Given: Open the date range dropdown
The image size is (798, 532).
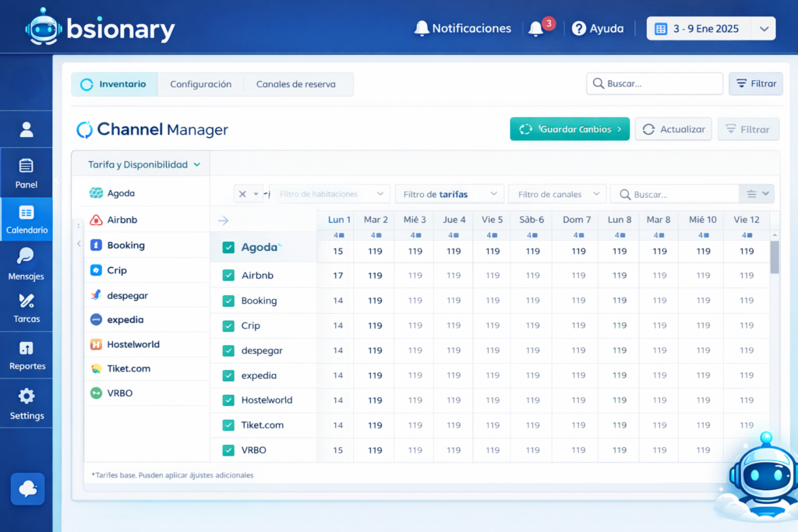Looking at the screenshot, I should click(711, 29).
